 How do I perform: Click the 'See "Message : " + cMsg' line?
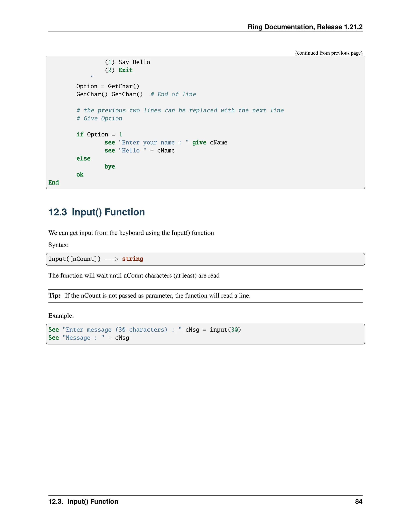89,338
